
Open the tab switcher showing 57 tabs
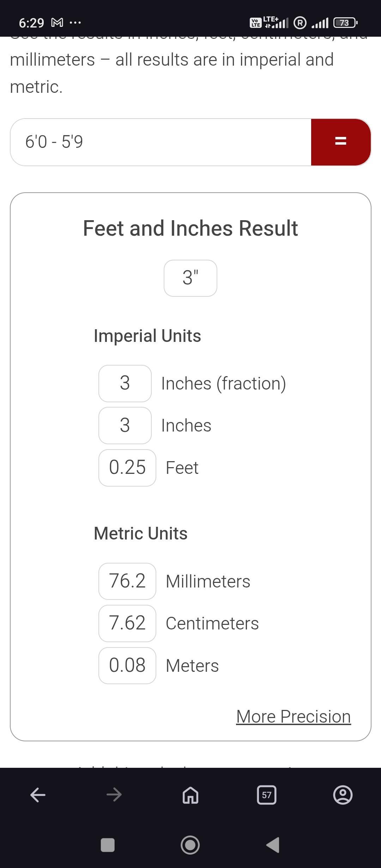(267, 795)
